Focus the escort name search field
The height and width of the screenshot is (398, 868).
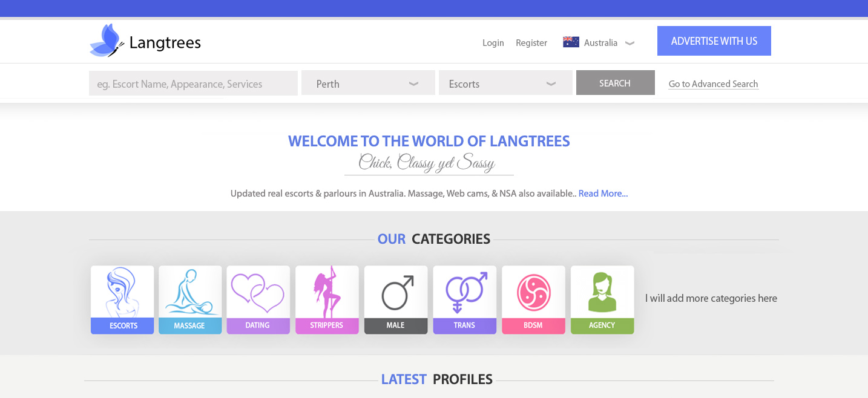[193, 83]
